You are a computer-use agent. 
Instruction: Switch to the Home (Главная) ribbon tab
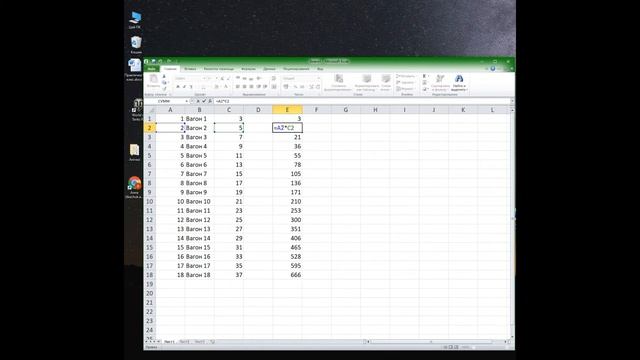click(170, 69)
